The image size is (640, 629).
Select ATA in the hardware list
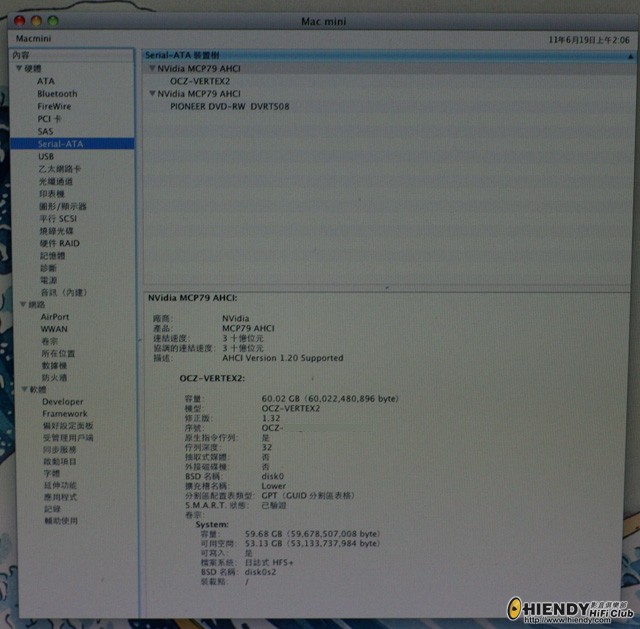46,81
